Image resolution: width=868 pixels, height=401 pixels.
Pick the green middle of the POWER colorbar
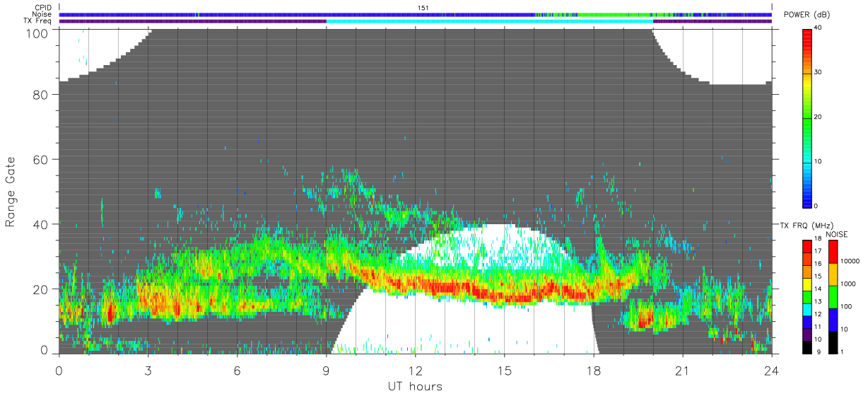click(806, 117)
